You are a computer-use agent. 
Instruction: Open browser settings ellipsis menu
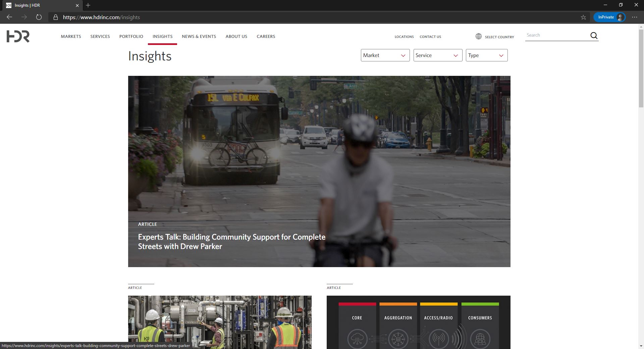(x=634, y=17)
